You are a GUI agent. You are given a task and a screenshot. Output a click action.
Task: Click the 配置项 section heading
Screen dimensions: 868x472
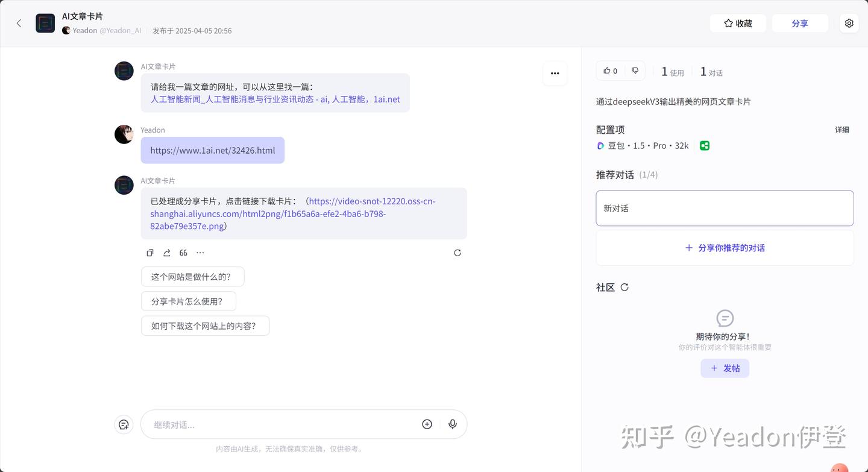pyautogui.click(x=610, y=130)
